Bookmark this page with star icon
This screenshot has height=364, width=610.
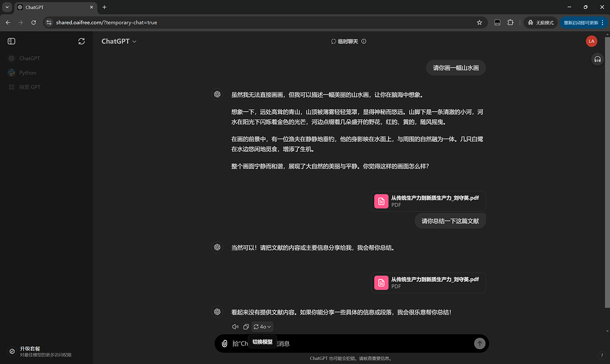(480, 23)
